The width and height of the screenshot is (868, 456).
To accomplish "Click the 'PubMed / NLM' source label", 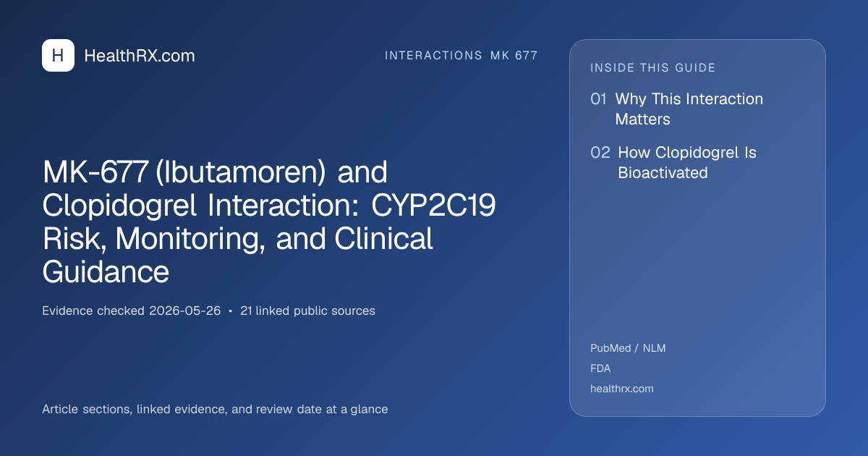I will 628,348.
